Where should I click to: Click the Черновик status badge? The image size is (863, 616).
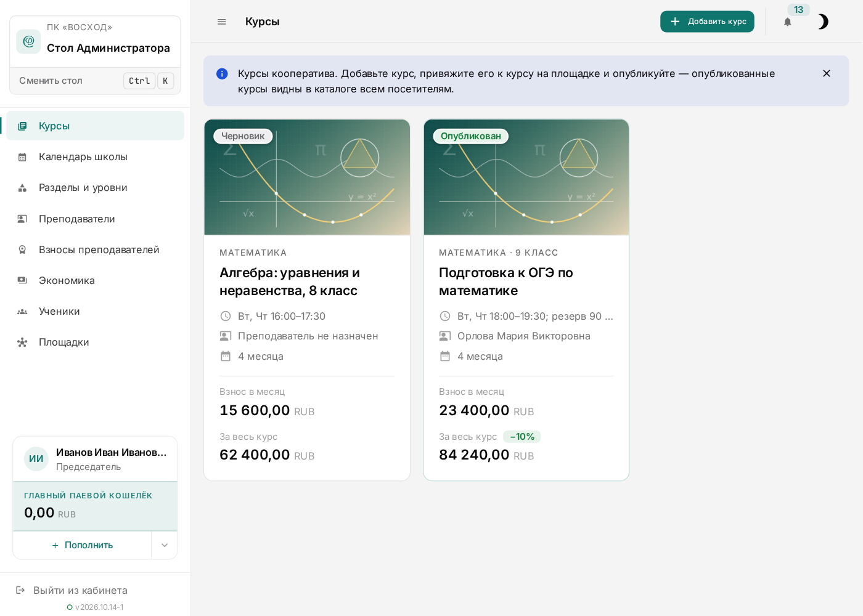(x=243, y=136)
